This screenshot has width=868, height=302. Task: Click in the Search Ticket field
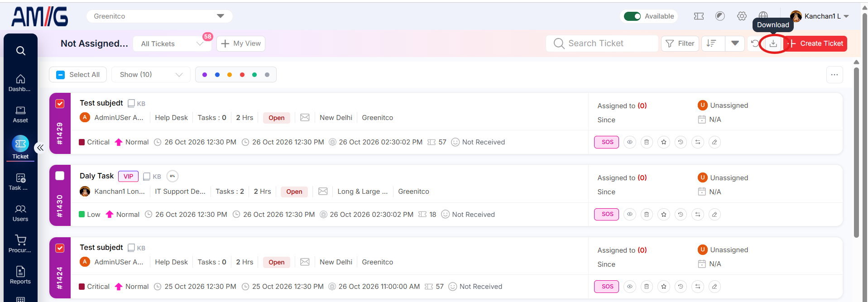pyautogui.click(x=602, y=43)
